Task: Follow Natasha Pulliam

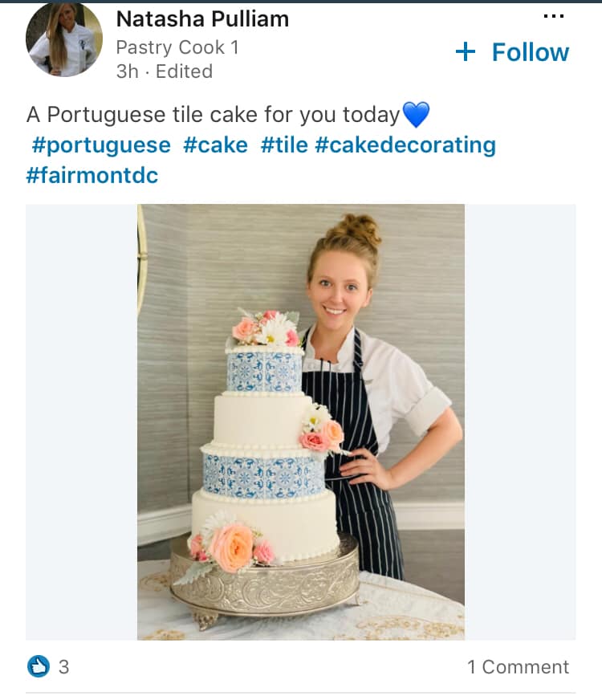Action: [530, 52]
